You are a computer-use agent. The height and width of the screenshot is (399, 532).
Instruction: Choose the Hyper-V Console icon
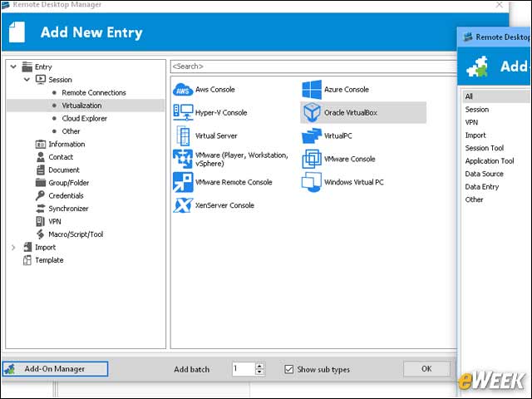click(183, 112)
